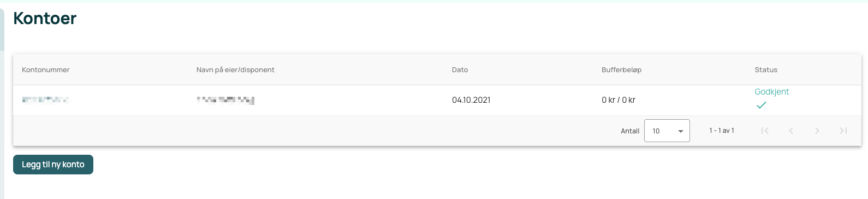
Task: Select the blurred owner name cell
Action: [225, 100]
